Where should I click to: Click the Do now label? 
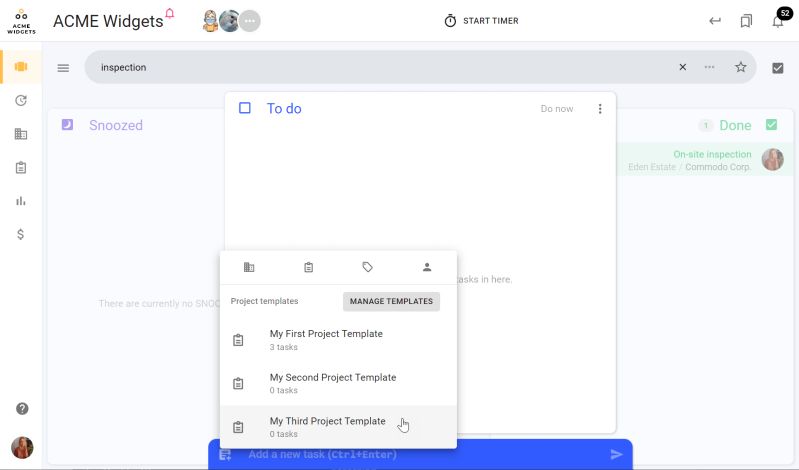point(556,109)
